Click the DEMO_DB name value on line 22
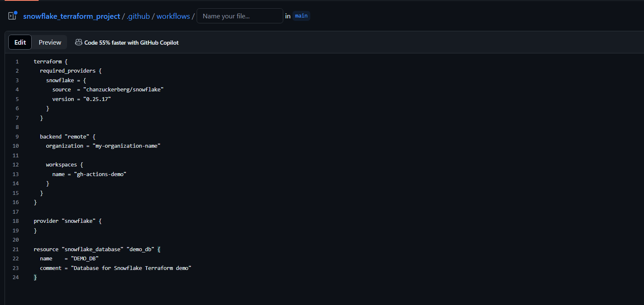This screenshot has width=644, height=305. coord(84,258)
